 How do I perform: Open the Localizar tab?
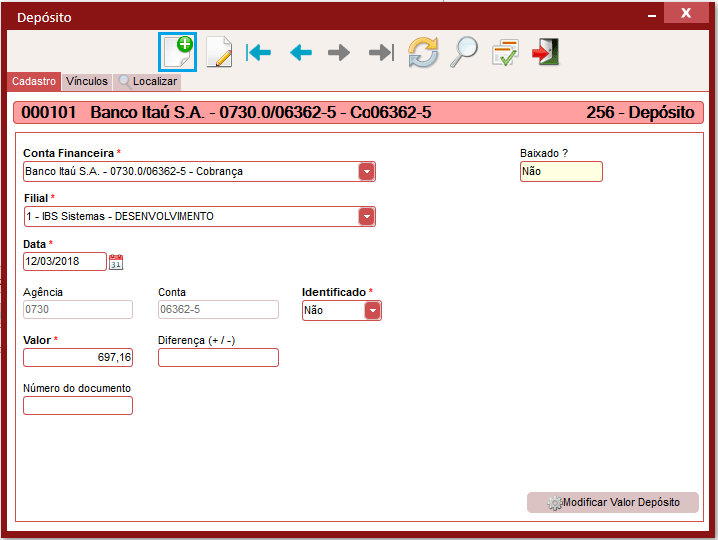coord(147,82)
